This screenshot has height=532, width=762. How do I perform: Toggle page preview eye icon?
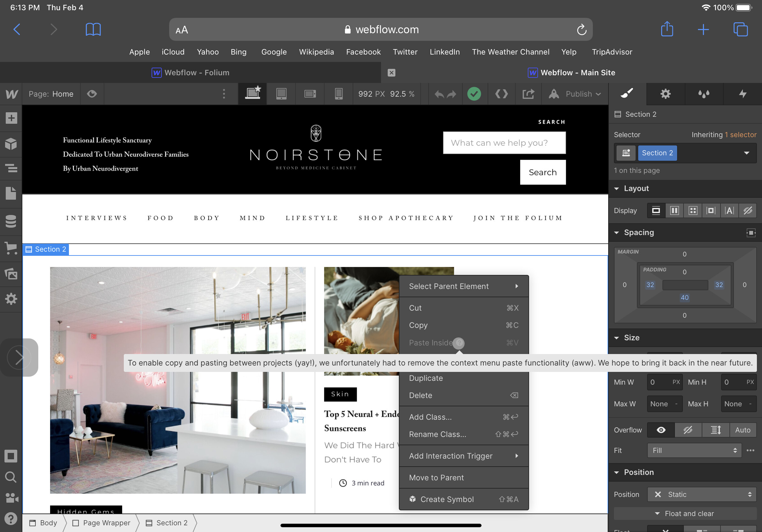(92, 94)
